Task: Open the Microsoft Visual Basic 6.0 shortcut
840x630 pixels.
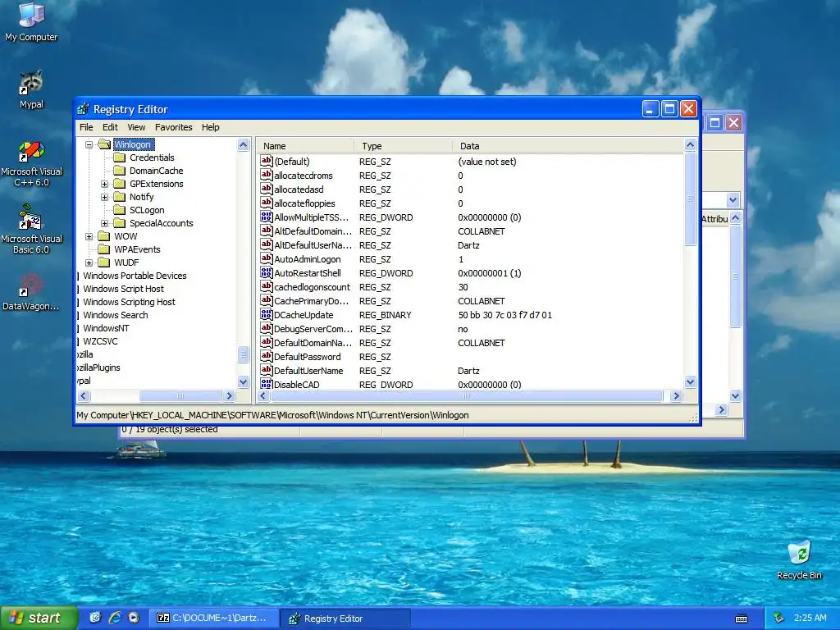Action: pos(31,230)
